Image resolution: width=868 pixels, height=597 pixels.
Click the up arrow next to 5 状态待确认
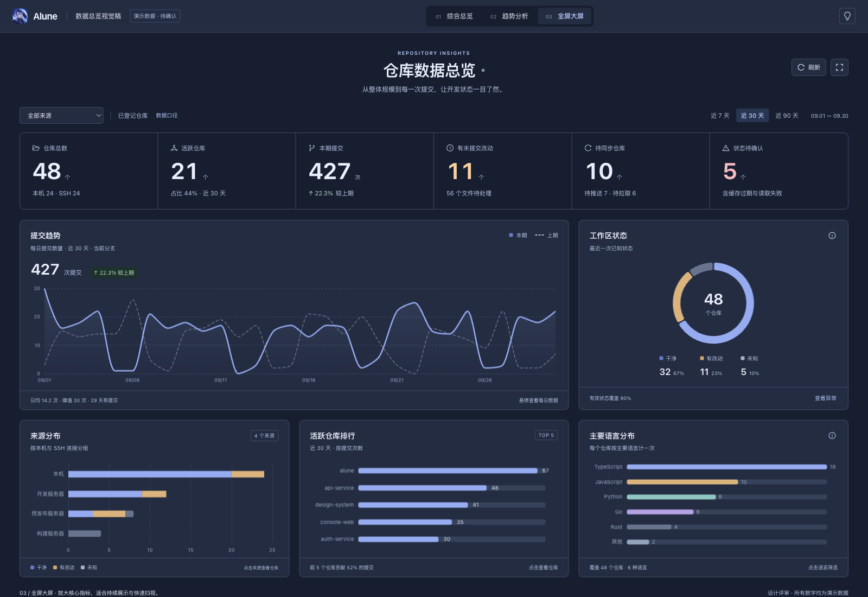[x=743, y=177]
